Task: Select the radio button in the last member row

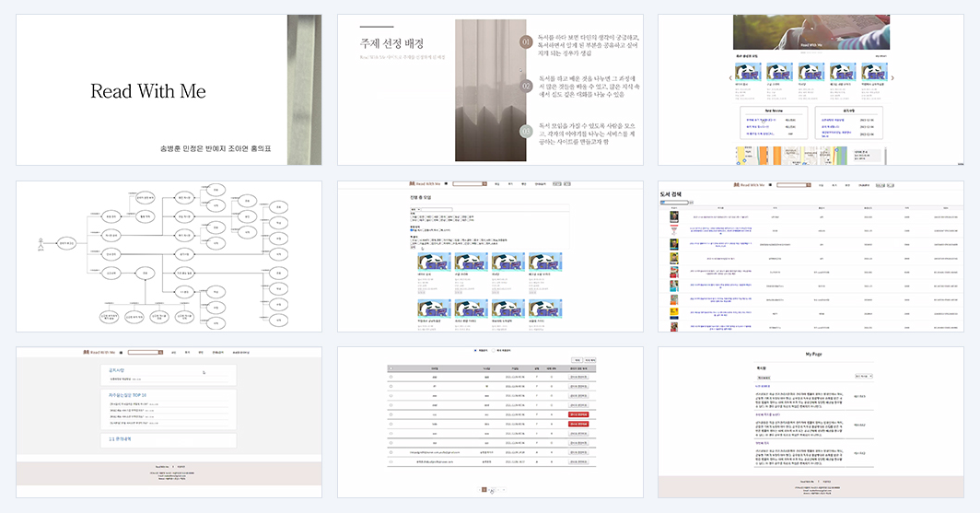Action: tap(391, 461)
